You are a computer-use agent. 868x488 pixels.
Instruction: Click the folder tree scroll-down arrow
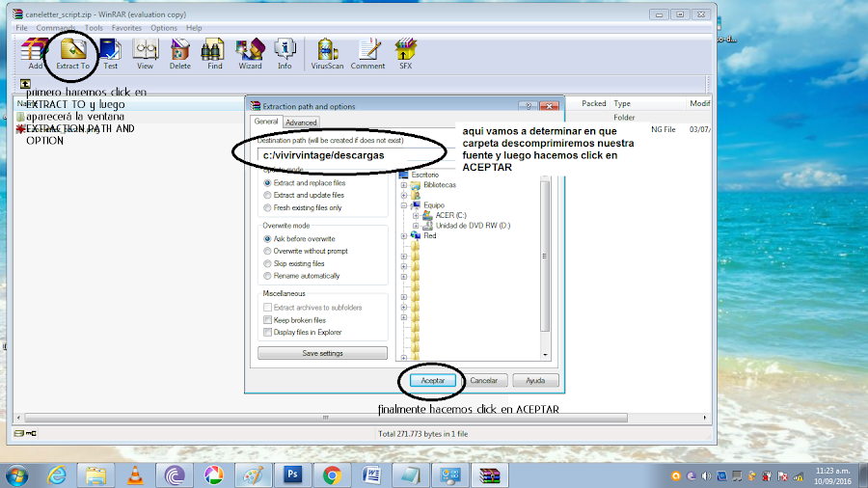(x=545, y=355)
